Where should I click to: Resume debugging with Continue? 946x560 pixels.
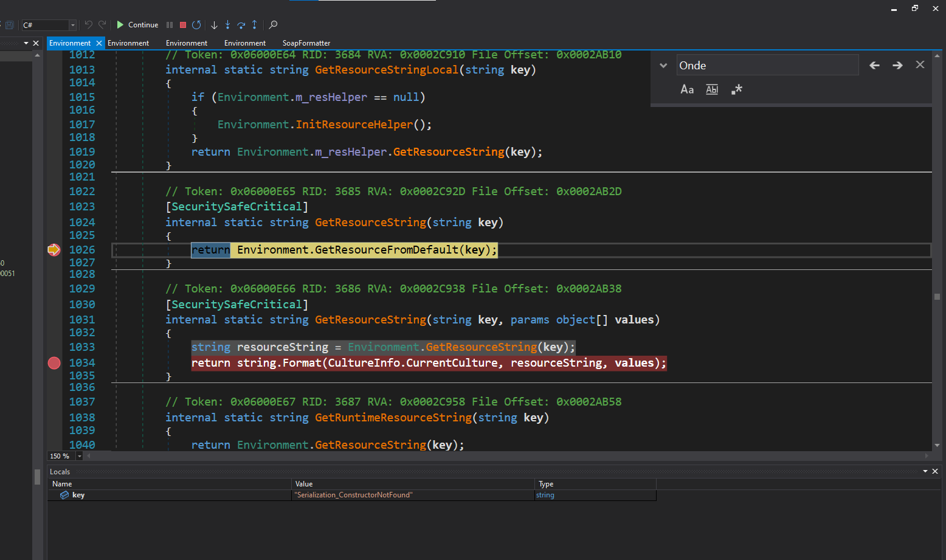pos(137,25)
